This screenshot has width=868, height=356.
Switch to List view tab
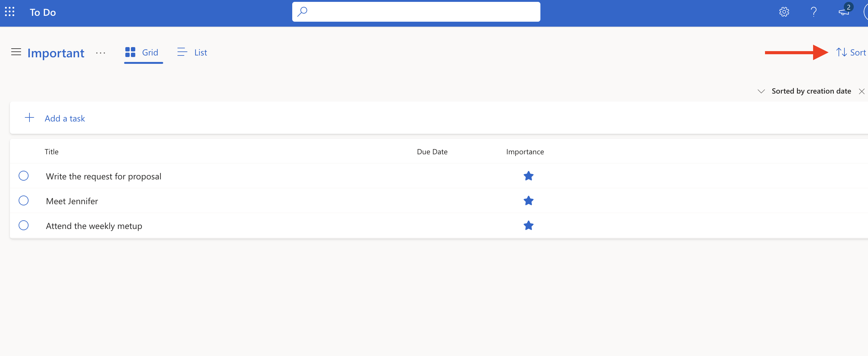[x=192, y=52]
